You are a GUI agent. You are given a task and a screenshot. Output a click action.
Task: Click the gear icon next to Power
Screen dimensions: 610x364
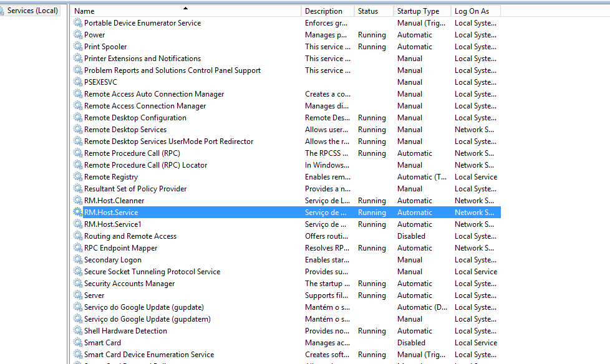tap(78, 35)
